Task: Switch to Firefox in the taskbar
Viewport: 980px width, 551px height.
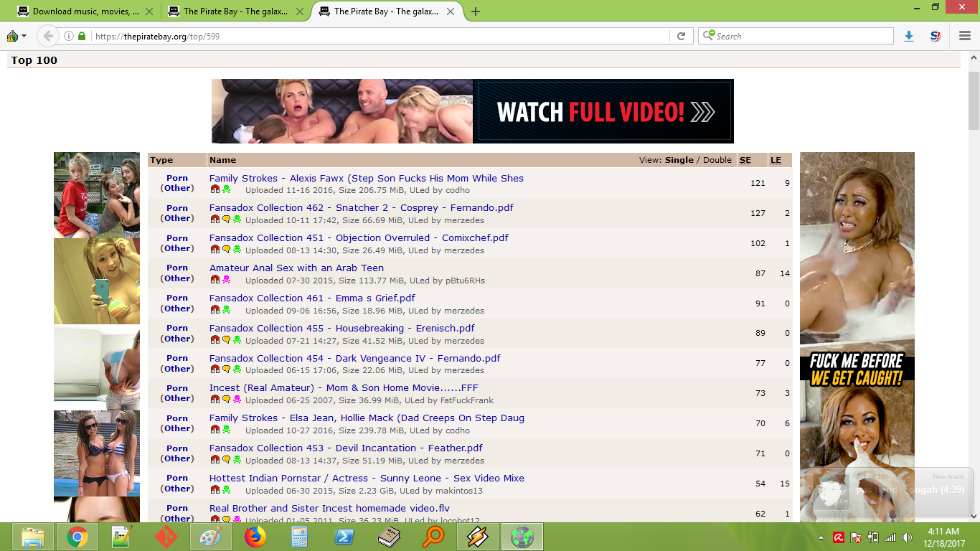Action: pos(255,537)
